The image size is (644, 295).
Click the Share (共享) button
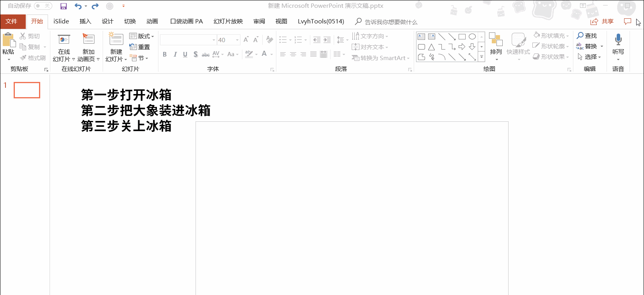tap(602, 21)
